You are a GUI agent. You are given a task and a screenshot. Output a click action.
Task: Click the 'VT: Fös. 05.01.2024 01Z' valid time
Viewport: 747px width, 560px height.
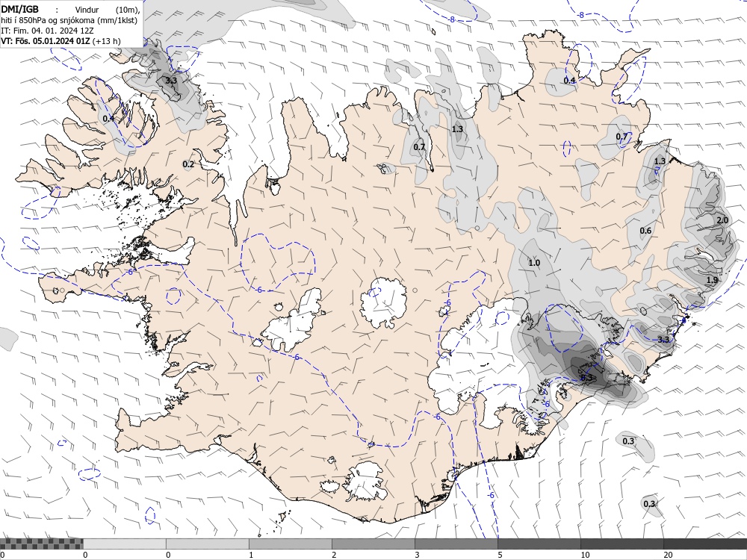pyautogui.click(x=46, y=41)
